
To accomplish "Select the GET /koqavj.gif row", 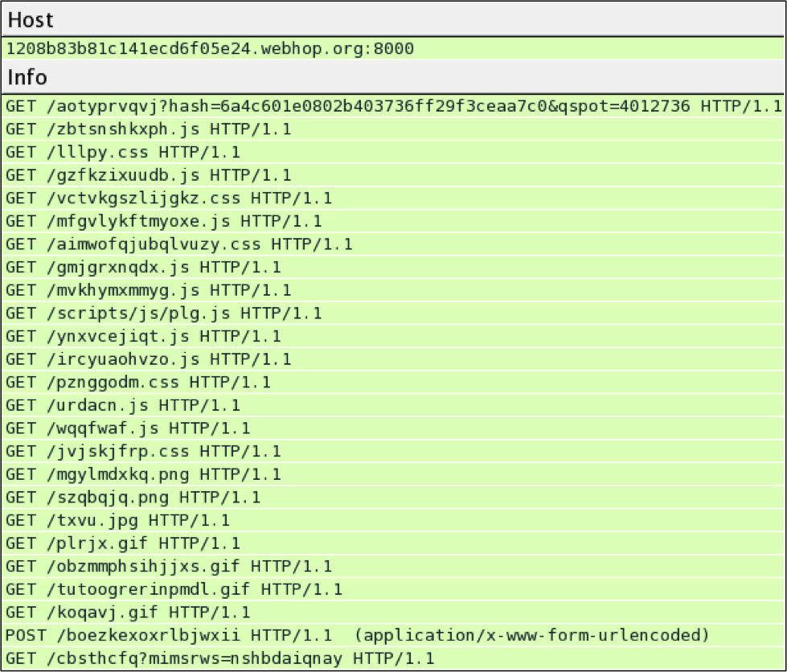I will tap(393, 613).
